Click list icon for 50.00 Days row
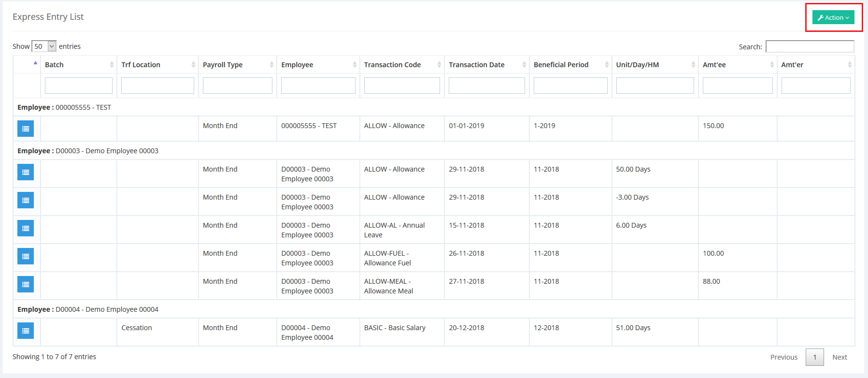This screenshot has height=378, width=868. [26, 172]
